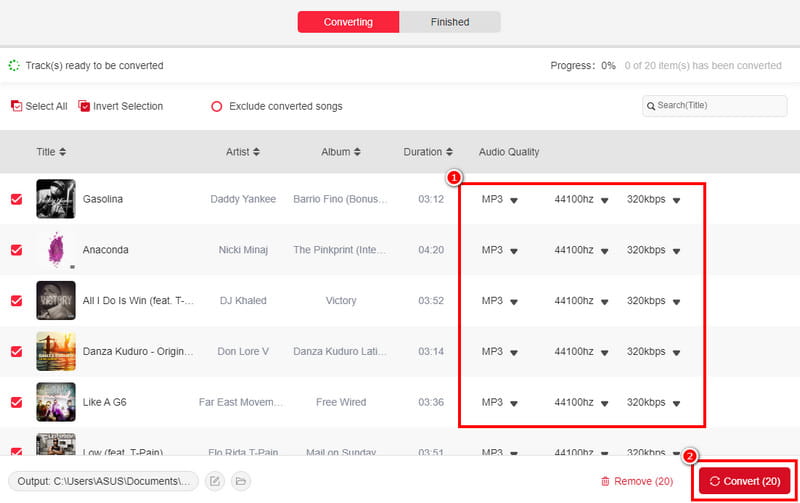Click the edit output path icon

(214, 481)
